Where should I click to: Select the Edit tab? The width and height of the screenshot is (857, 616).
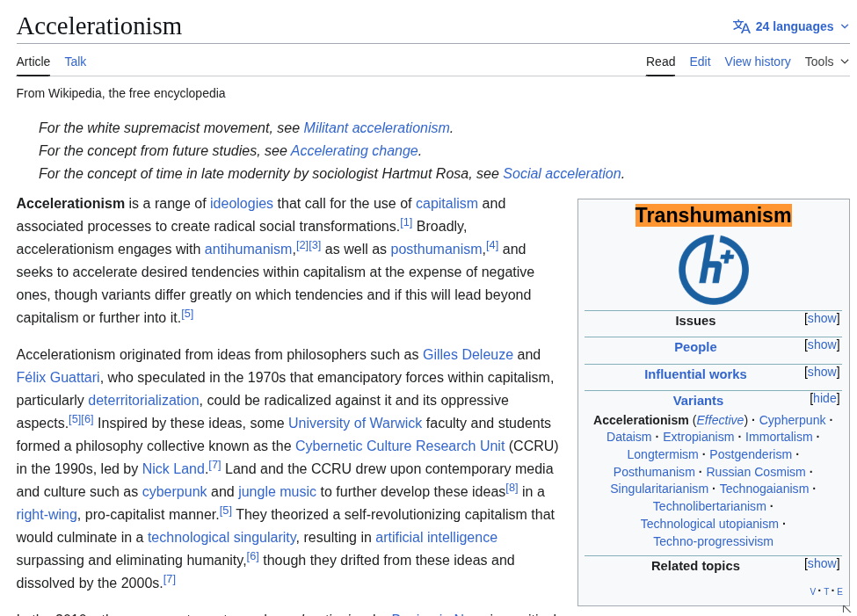[700, 62]
